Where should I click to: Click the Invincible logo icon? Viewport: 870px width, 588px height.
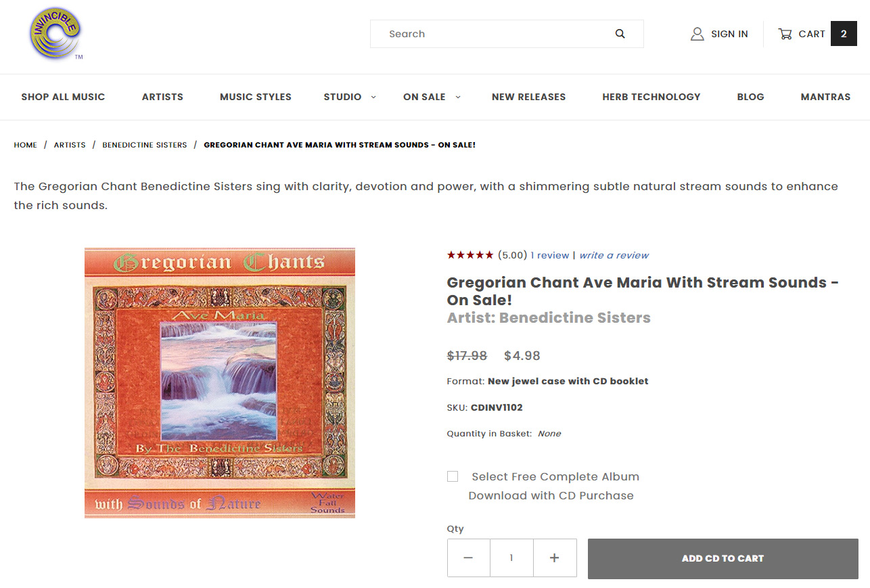click(x=55, y=33)
